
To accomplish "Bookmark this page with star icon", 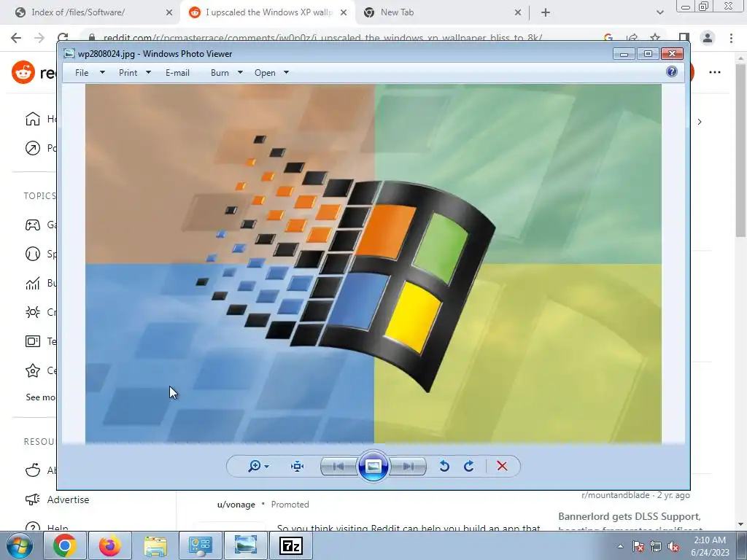I will tap(656, 38).
